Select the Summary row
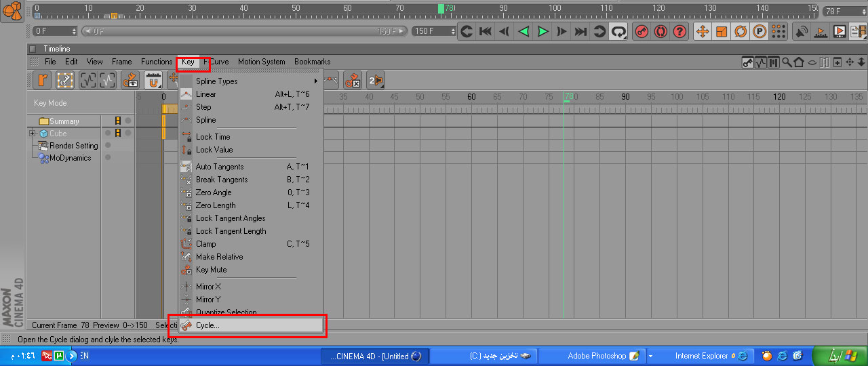Viewport: 868px width, 366px height. (x=64, y=121)
